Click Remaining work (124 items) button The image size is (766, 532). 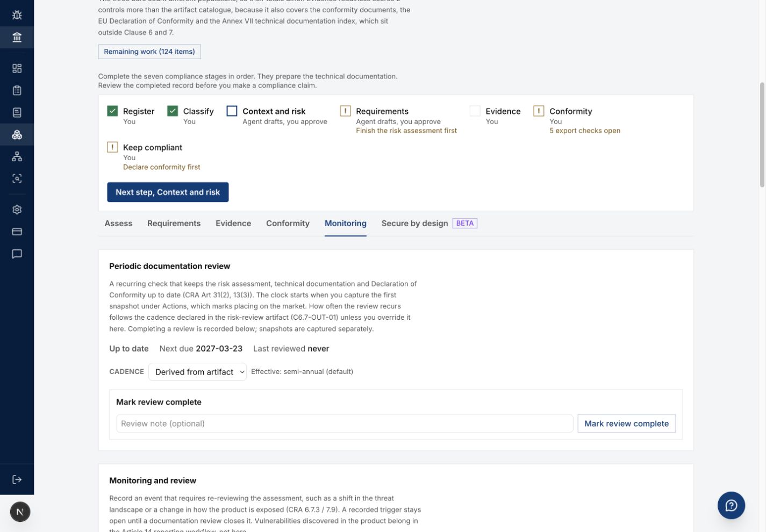[149, 52]
